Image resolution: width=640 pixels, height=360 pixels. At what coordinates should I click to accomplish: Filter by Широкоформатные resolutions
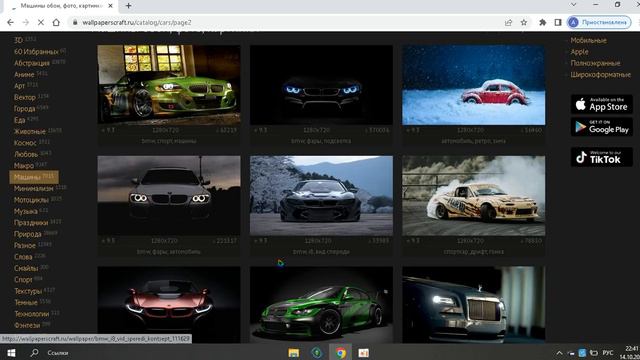click(600, 75)
